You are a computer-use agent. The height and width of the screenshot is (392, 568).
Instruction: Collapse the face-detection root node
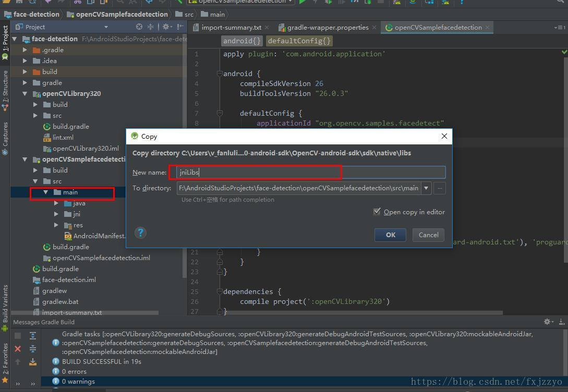(15, 39)
